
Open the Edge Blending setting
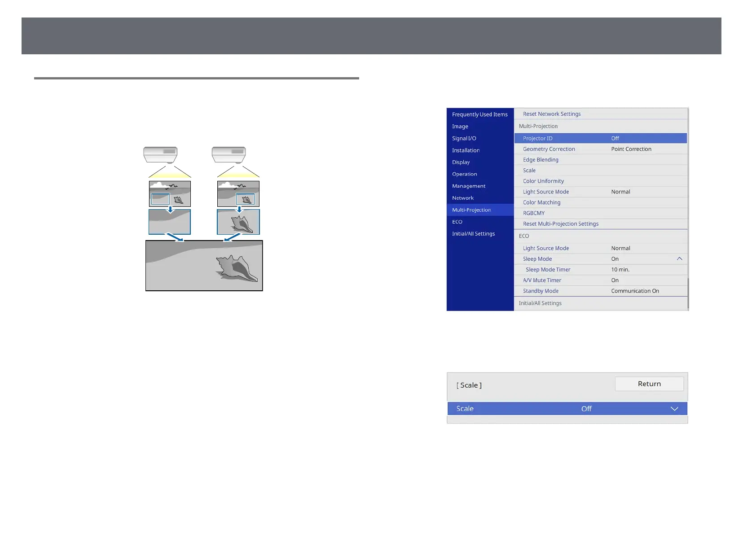pyautogui.click(x=600, y=160)
